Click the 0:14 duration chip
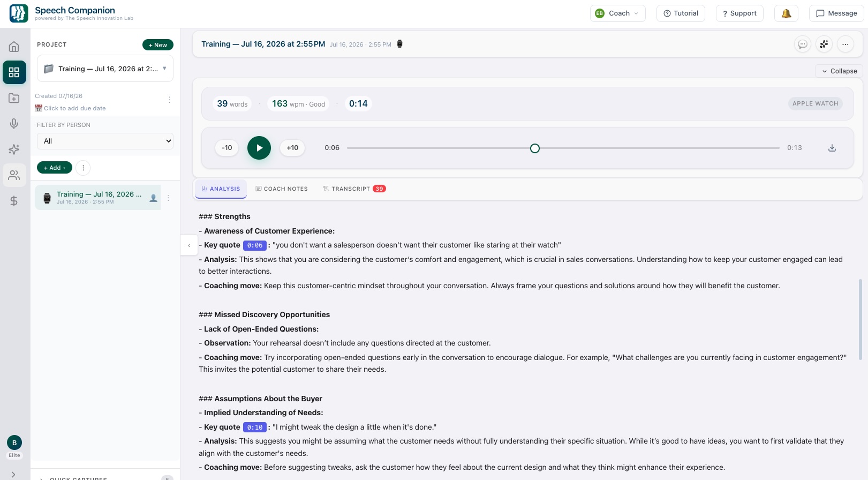The image size is (868, 480). 358,103
